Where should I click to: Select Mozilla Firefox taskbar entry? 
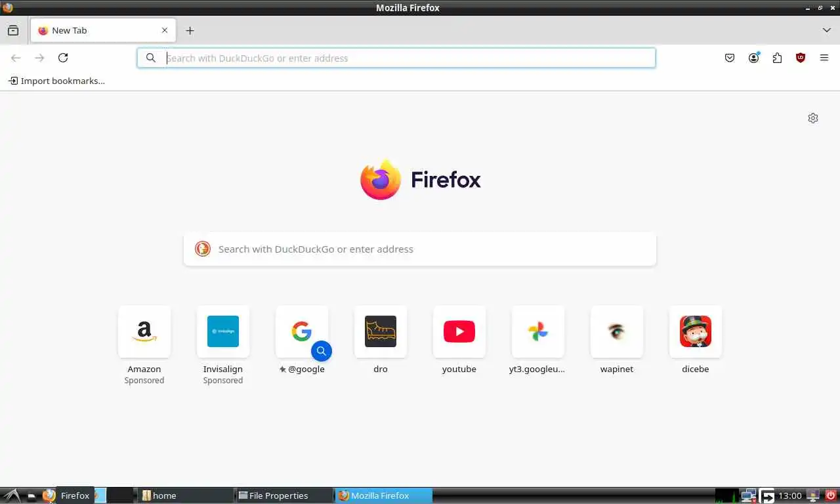click(x=384, y=495)
